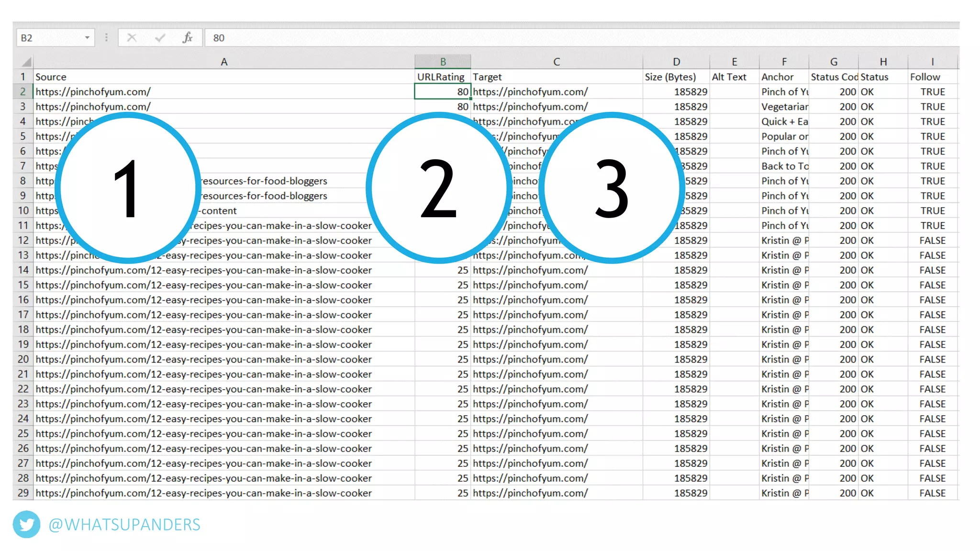This screenshot has height=551, width=980.
Task: Click the Insert Function fx icon
Action: pos(188,38)
